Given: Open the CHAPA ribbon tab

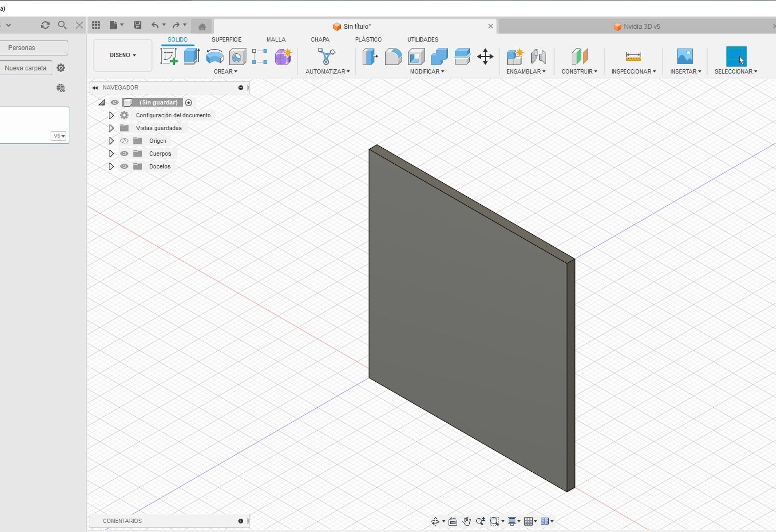Looking at the screenshot, I should coord(320,39).
